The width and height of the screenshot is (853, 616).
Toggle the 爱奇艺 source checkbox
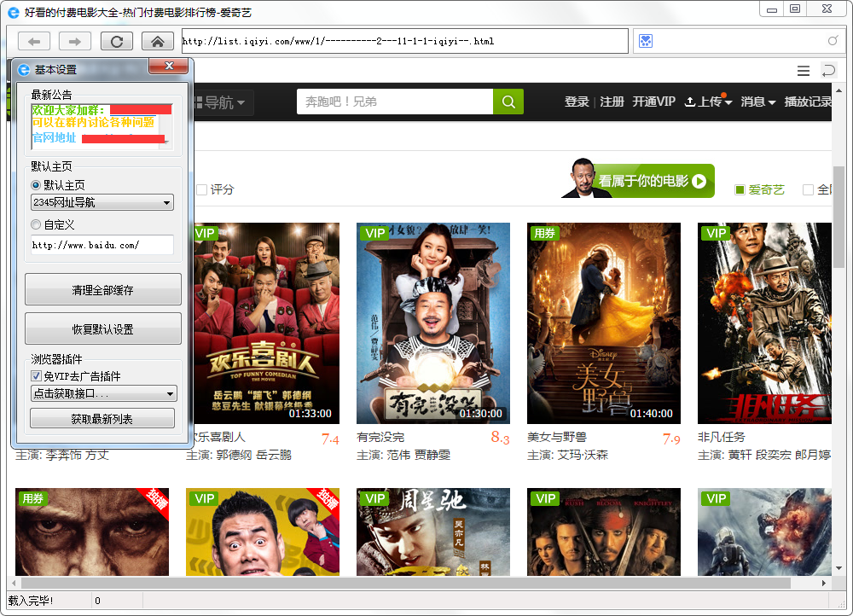pos(740,189)
